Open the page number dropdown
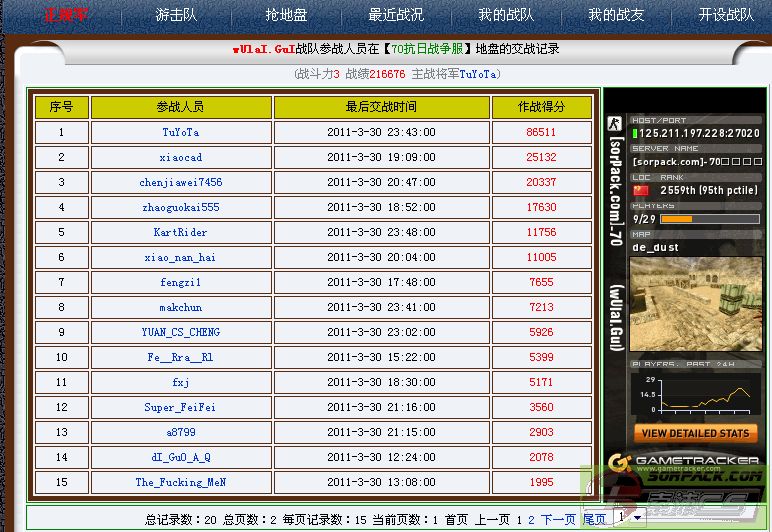The width and height of the screenshot is (772, 532). coord(628,517)
